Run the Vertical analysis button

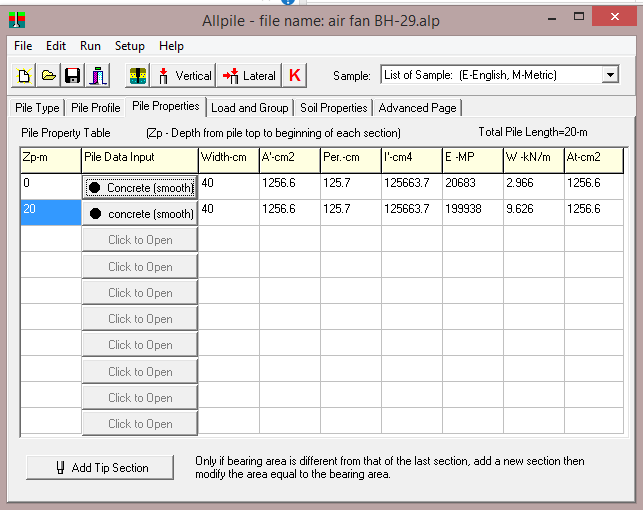(183, 75)
